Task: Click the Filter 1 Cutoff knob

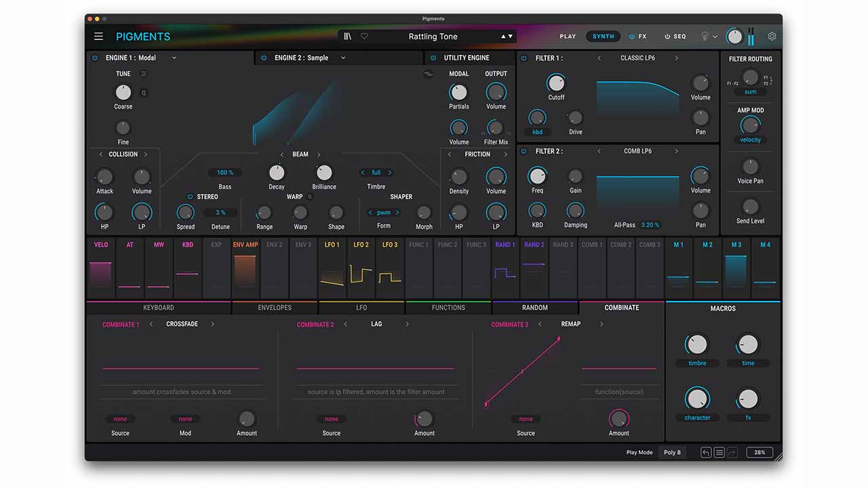Action: point(556,83)
